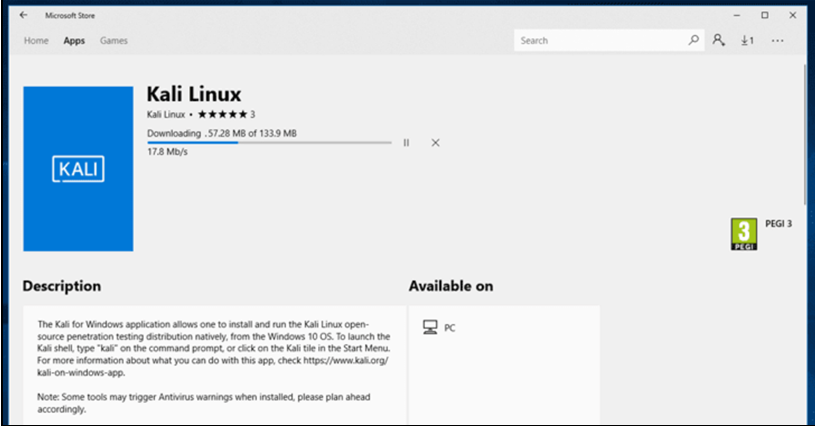Open the Games tab
Screen dimensions: 815x426
(x=113, y=41)
